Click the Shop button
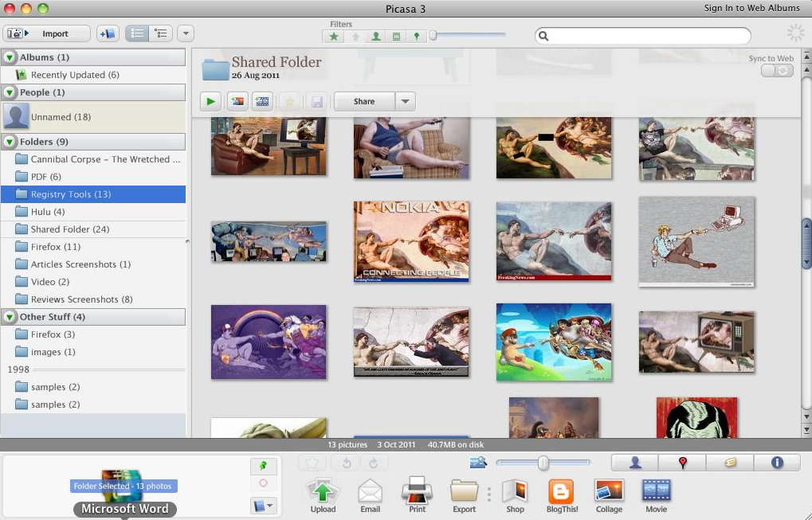This screenshot has width=812, height=520. (x=516, y=495)
